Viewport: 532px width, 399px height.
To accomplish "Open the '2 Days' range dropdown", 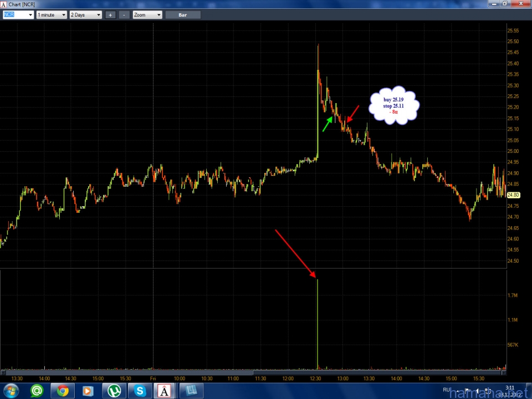I will [x=85, y=15].
